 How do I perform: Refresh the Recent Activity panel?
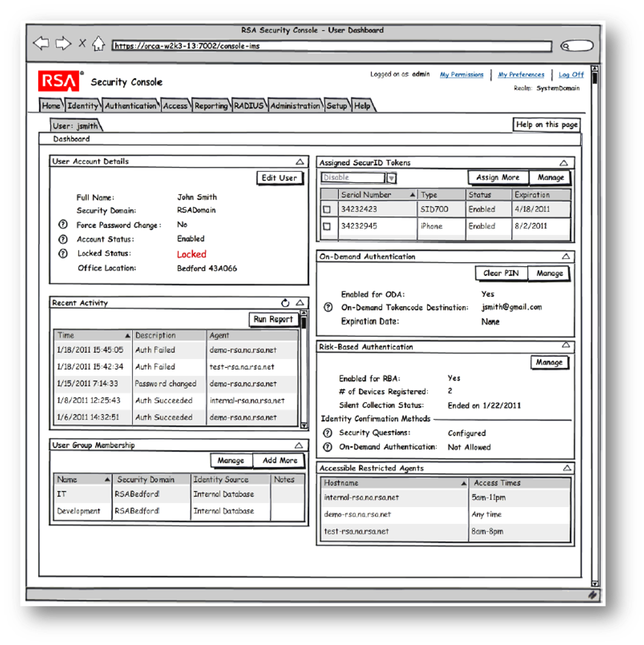(x=285, y=303)
